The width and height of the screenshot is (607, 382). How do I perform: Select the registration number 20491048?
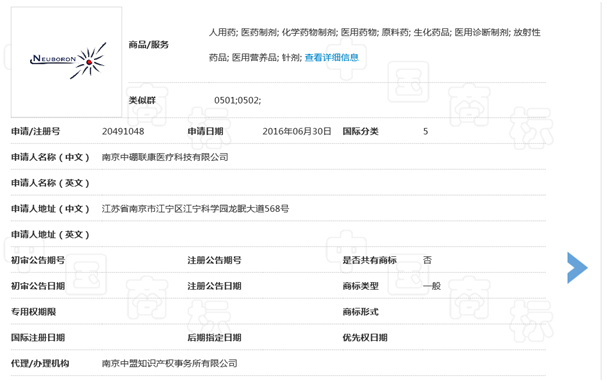(123, 132)
